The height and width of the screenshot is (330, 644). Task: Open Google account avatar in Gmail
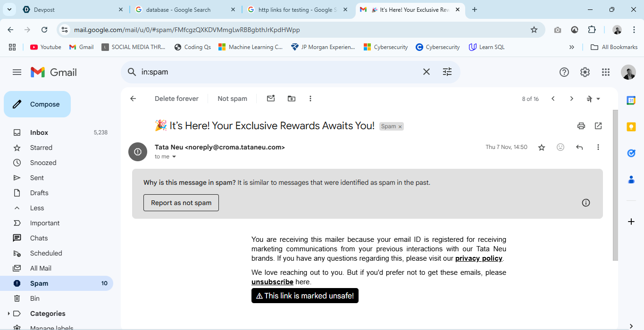(628, 72)
